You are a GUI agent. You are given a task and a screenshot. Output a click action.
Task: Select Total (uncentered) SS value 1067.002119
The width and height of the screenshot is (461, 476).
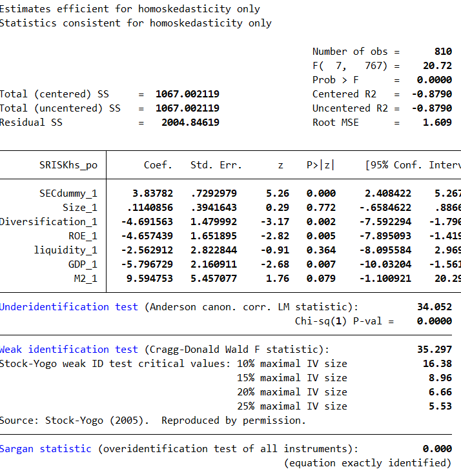[187, 108]
